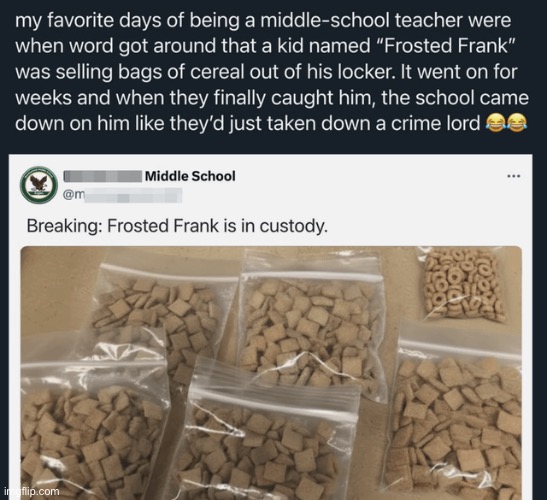This screenshot has height=500, width=547.
Task: Click the bag of ring-shaped cereal
Action: (462, 284)
